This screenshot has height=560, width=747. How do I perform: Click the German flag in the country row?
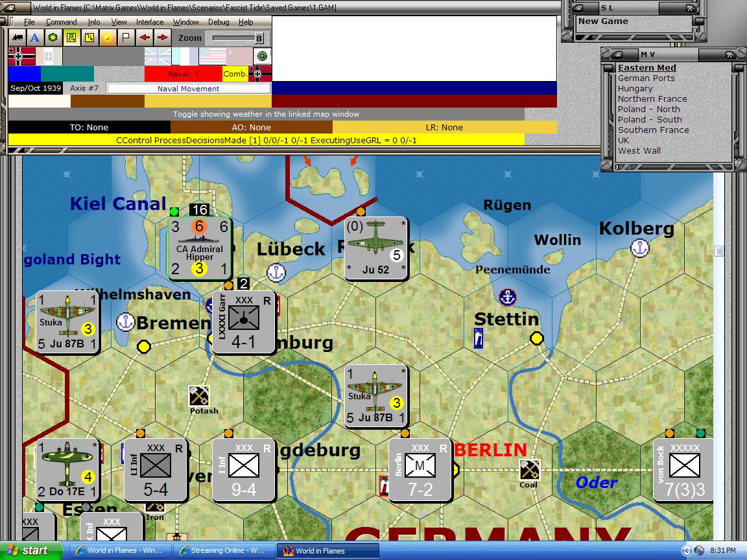pyautogui.click(x=22, y=56)
